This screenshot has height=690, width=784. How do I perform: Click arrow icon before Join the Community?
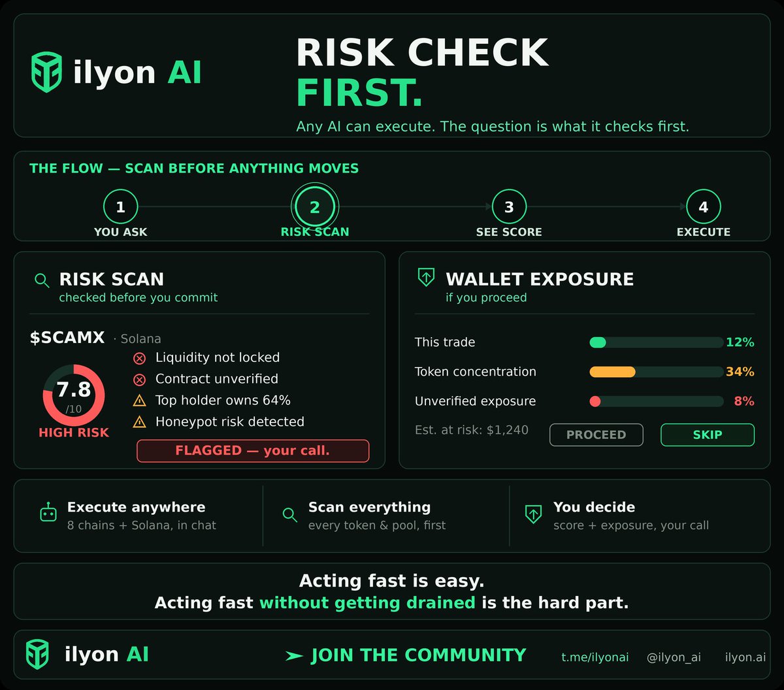click(295, 656)
